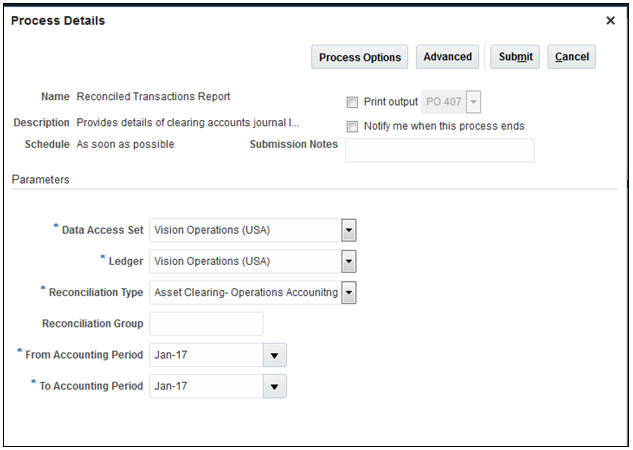This screenshot has height=450, width=633.
Task: Click the Reconciliation Group input field
Action: click(205, 324)
